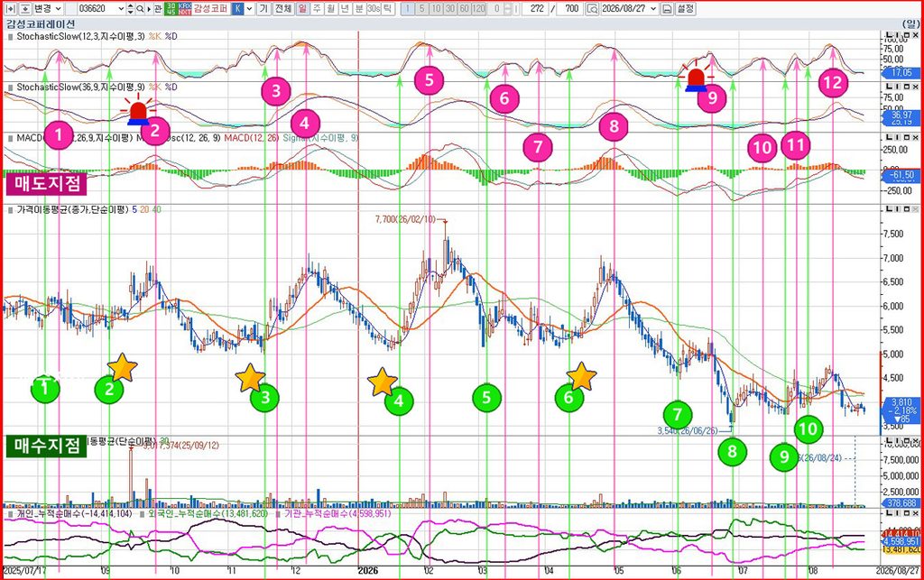Open the stock code 036620 dropdown
Image resolution: width=924 pixels, height=580 pixels.
pyautogui.click(x=120, y=9)
